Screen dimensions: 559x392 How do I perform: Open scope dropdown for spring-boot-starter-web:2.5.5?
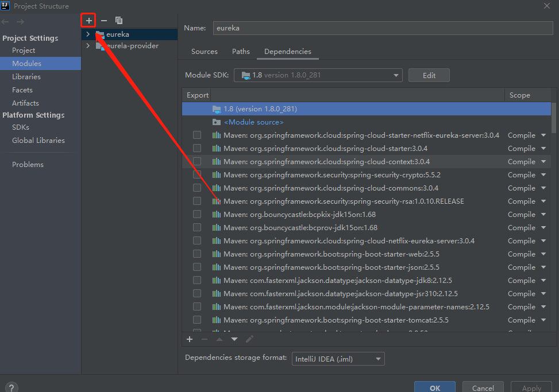(543, 254)
